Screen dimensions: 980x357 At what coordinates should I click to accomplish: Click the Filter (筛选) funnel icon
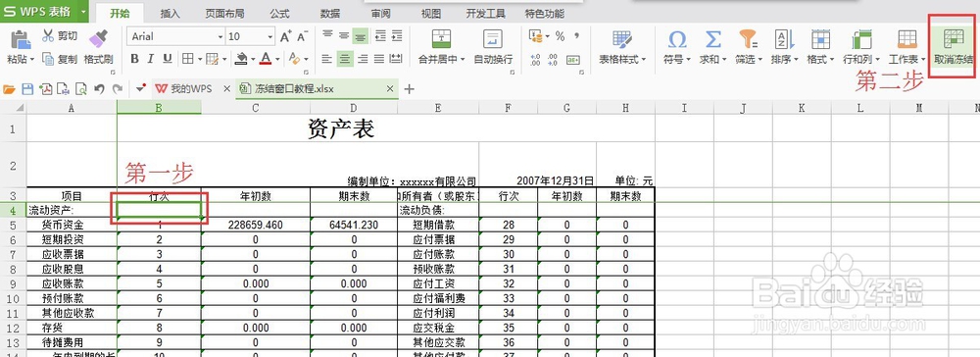pos(748,39)
